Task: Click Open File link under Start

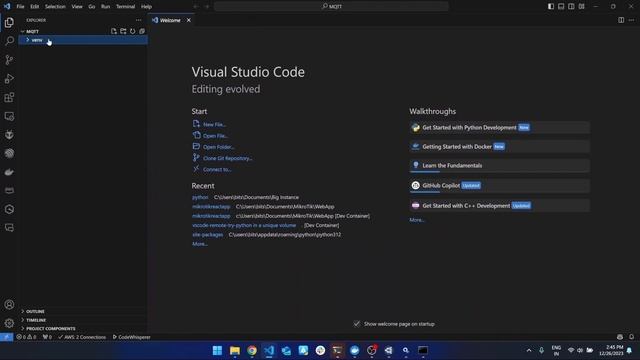Action: point(215,136)
